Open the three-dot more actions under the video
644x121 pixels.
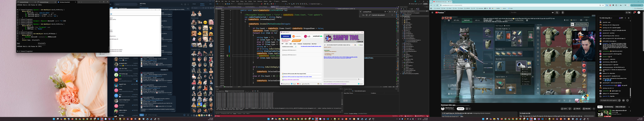594,109
